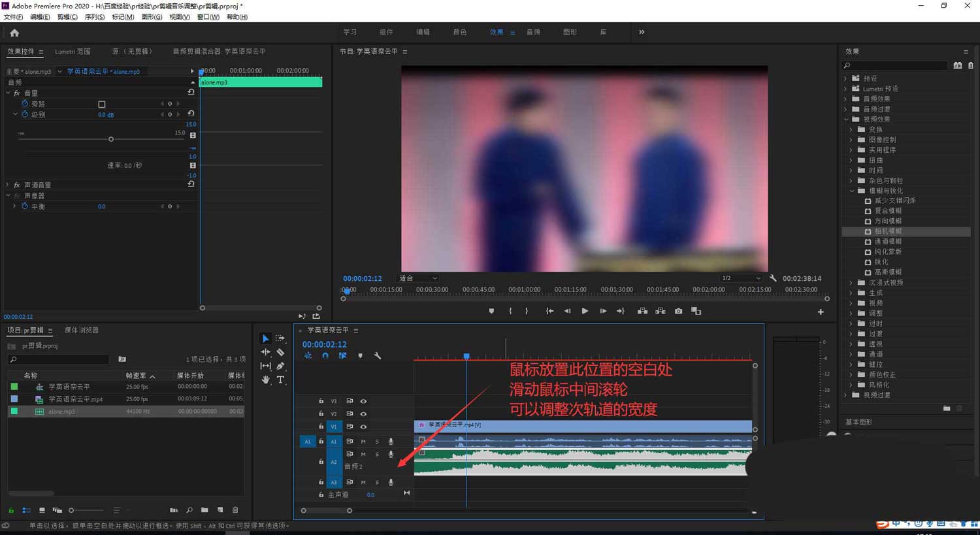Select the Type tool

click(x=280, y=380)
